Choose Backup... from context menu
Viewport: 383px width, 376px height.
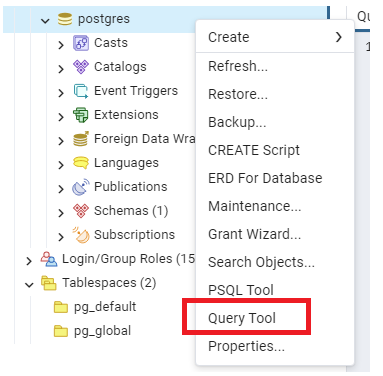click(x=275, y=122)
